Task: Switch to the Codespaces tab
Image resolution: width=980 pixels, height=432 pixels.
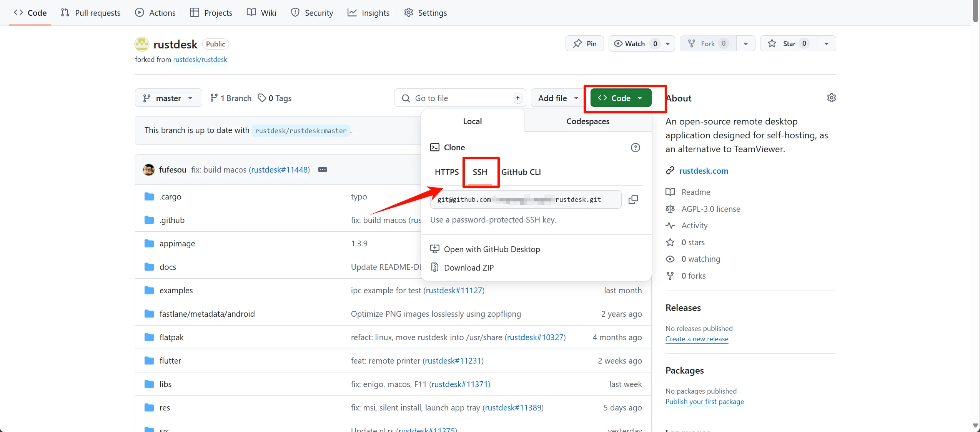Action: point(587,121)
